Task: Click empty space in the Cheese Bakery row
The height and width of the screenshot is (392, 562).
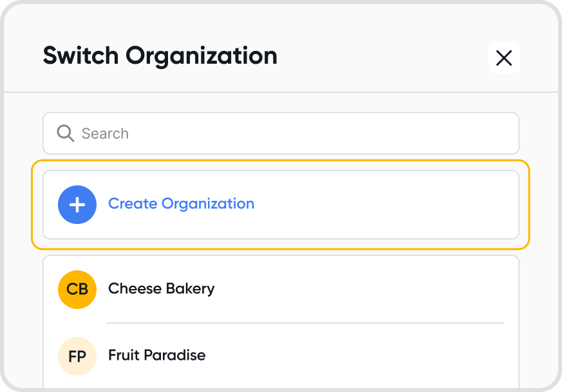Action: pyautogui.click(x=361, y=289)
